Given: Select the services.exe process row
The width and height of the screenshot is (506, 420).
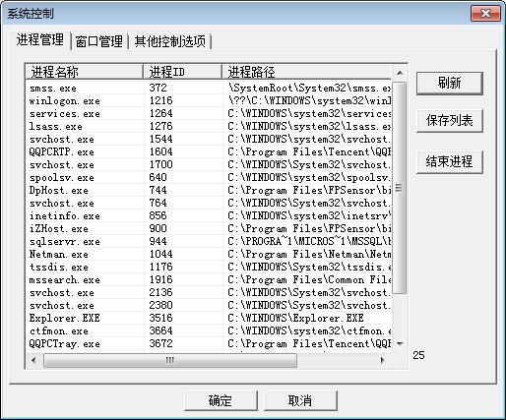Looking at the screenshot, I should [209, 113].
